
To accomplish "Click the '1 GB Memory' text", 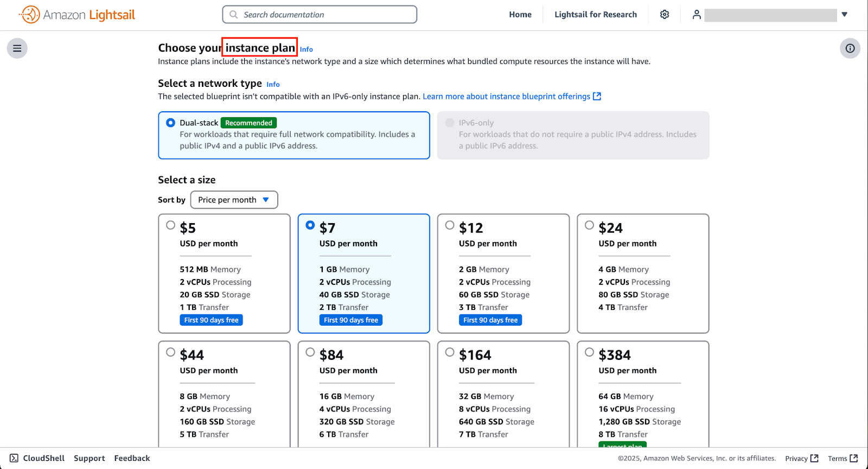I will pyautogui.click(x=344, y=269).
